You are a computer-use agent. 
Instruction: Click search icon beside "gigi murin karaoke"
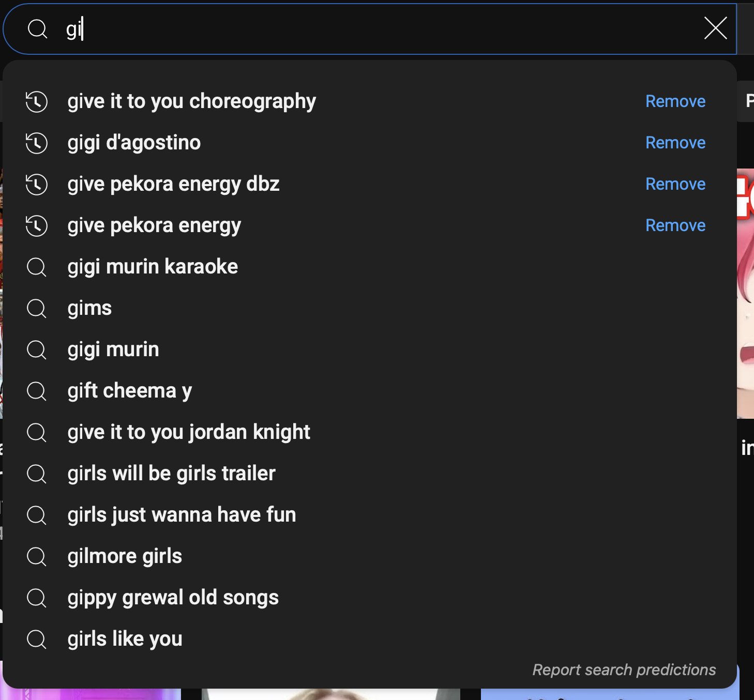[37, 267]
